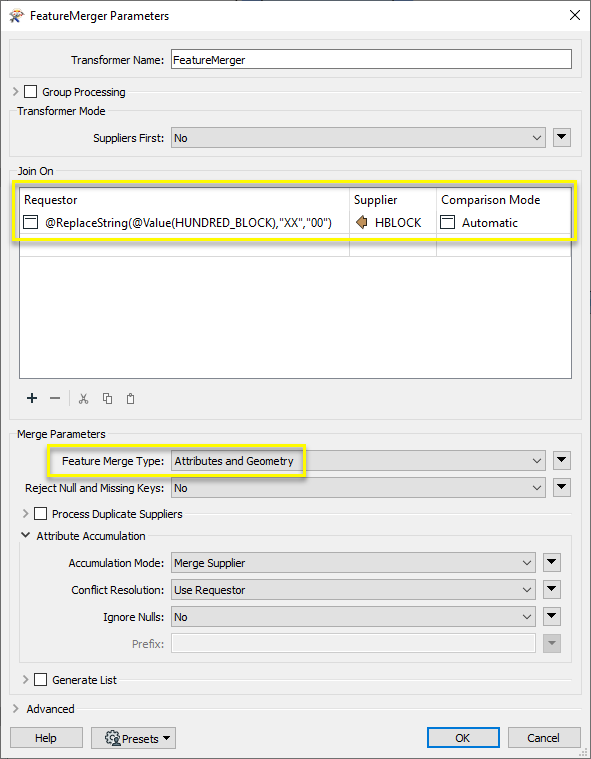Open arrow menu beside Conflict Resolution
The width and height of the screenshot is (591, 759).
point(552,590)
